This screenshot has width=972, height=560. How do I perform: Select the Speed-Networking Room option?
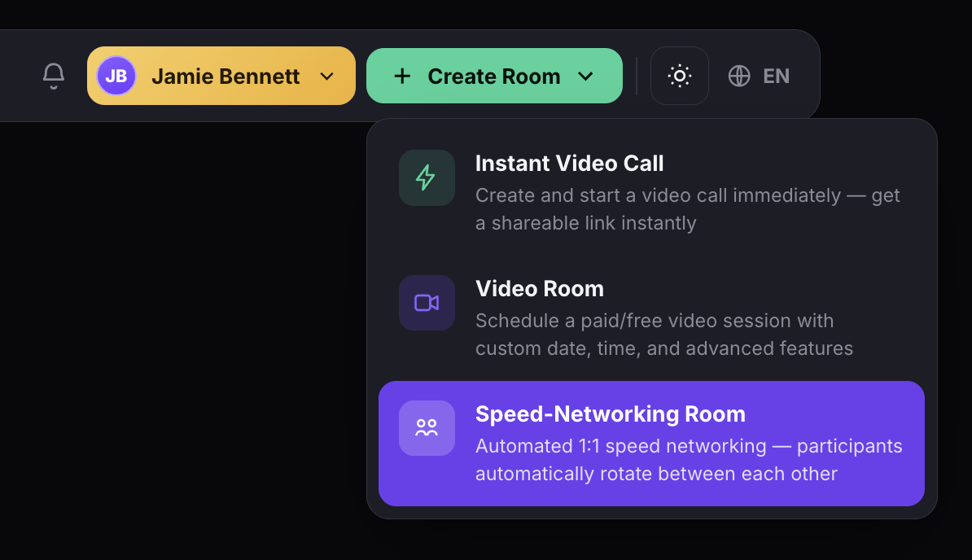tap(651, 444)
